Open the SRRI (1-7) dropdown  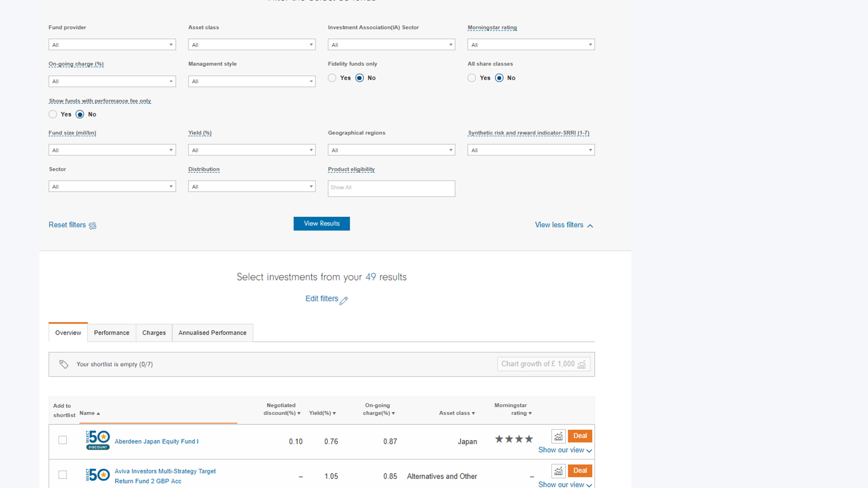tap(531, 150)
